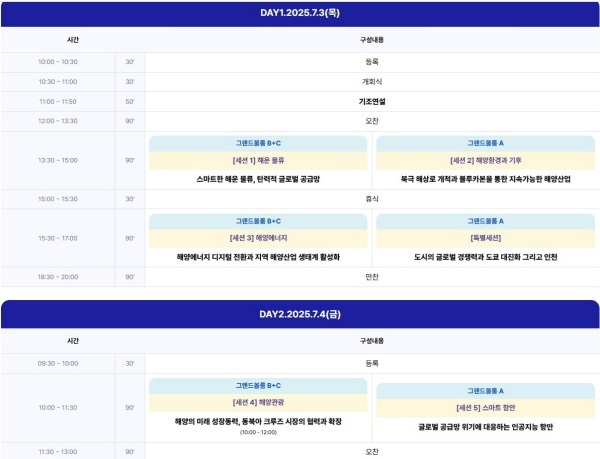Open [세션 2] 해양환경과 기후 session label

[485, 160]
